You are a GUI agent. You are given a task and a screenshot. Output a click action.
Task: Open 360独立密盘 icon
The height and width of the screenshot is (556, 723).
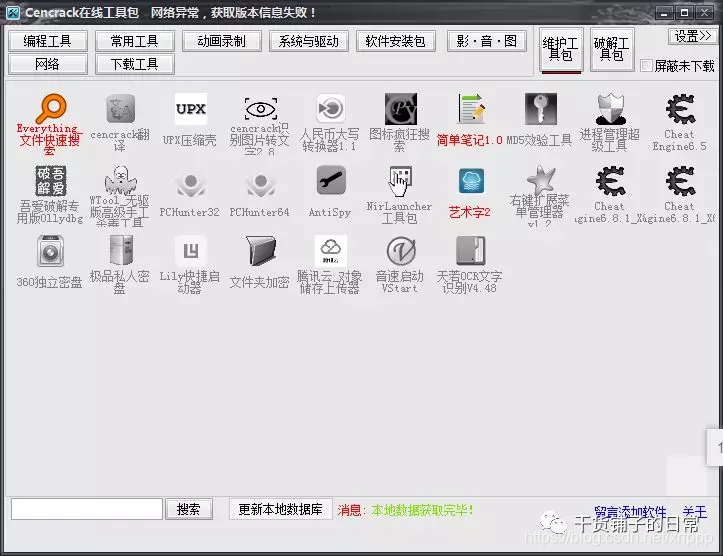click(x=50, y=251)
